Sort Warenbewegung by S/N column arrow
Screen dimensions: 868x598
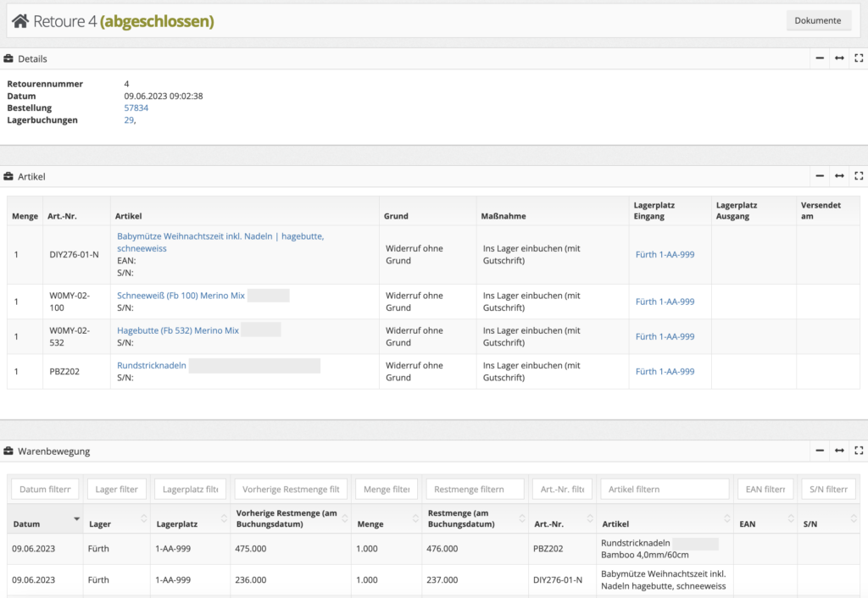tap(854, 518)
